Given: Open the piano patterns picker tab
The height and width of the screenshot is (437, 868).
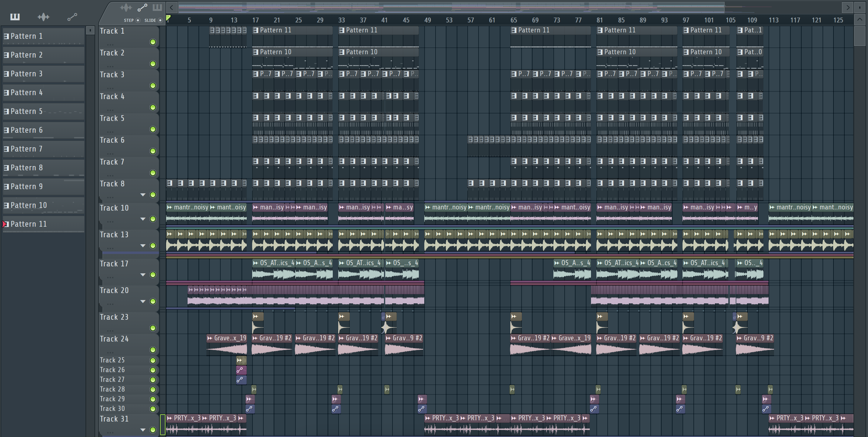Looking at the screenshot, I should click(15, 16).
